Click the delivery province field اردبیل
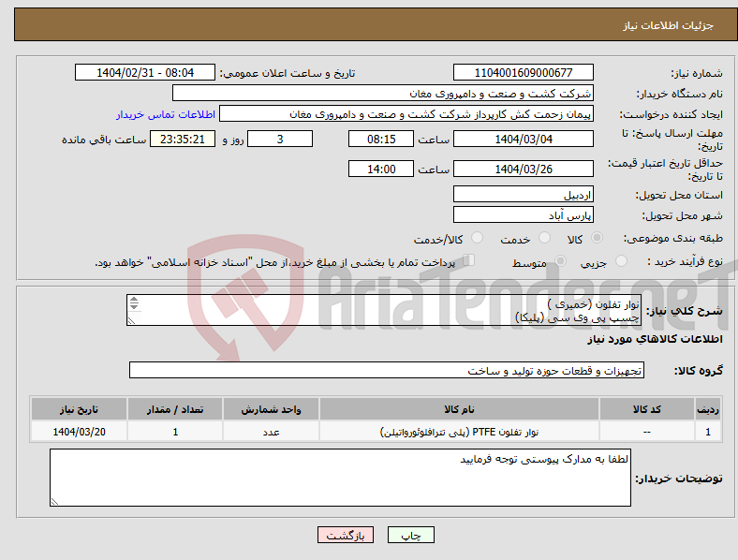The height and width of the screenshot is (560, 738). (x=524, y=195)
